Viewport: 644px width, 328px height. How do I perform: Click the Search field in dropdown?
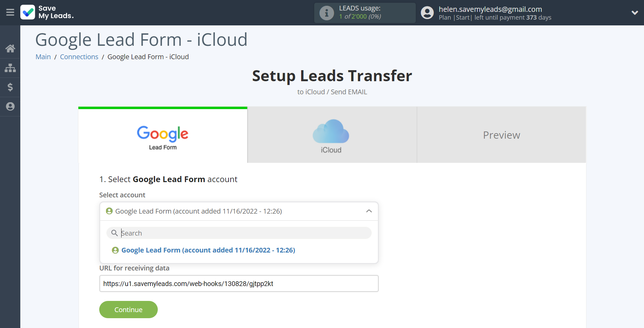[x=239, y=233]
